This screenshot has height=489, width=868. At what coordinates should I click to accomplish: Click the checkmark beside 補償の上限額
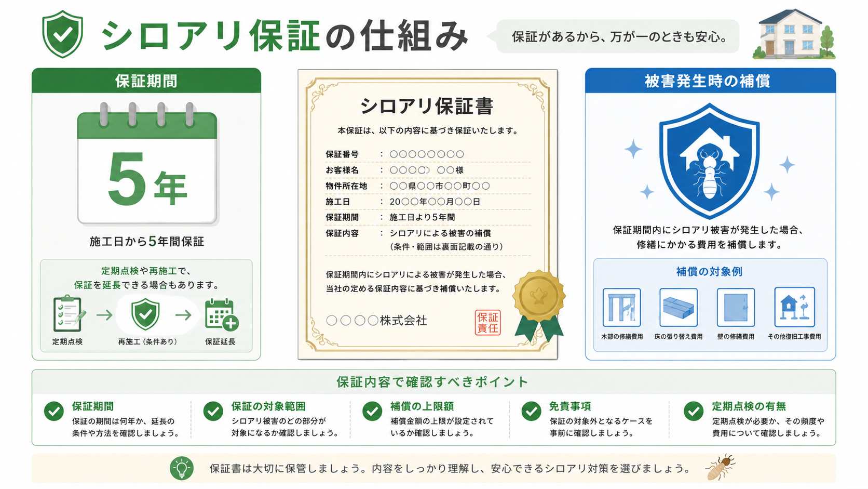(372, 411)
